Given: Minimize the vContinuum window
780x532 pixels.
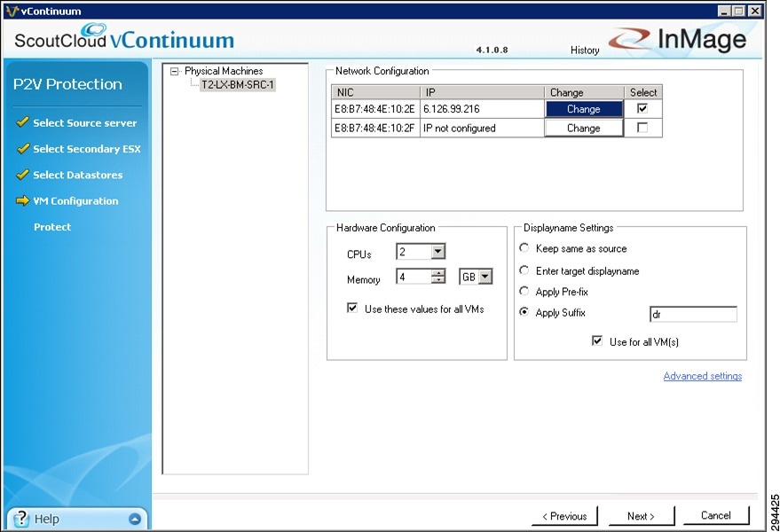Looking at the screenshot, I should (x=724, y=11).
